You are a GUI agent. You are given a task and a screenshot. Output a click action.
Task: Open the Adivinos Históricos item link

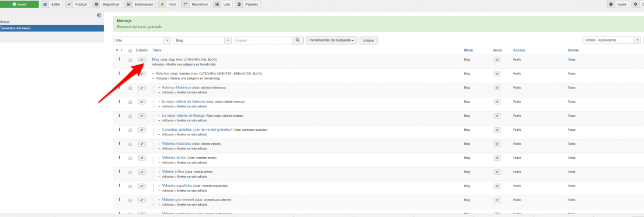click(x=177, y=87)
